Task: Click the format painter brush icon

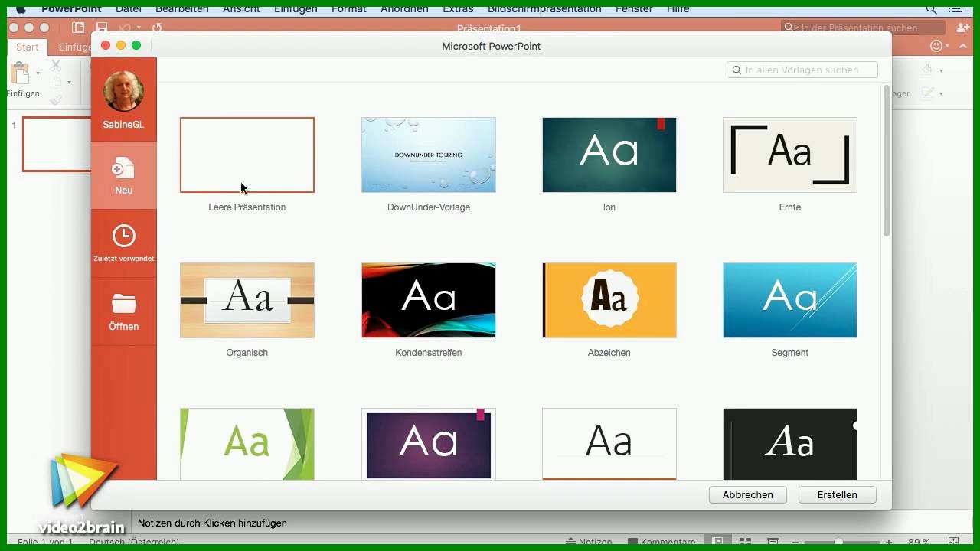Action: coord(56,99)
